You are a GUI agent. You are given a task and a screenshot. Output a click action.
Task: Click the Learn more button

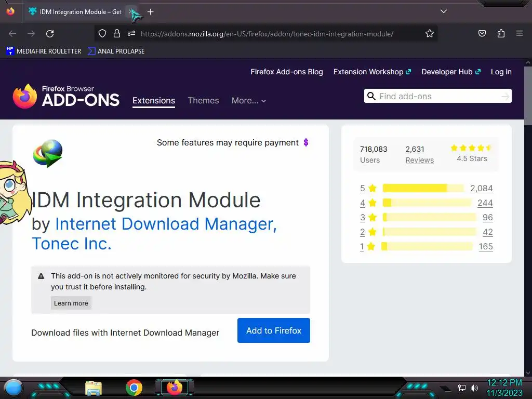coord(71,303)
